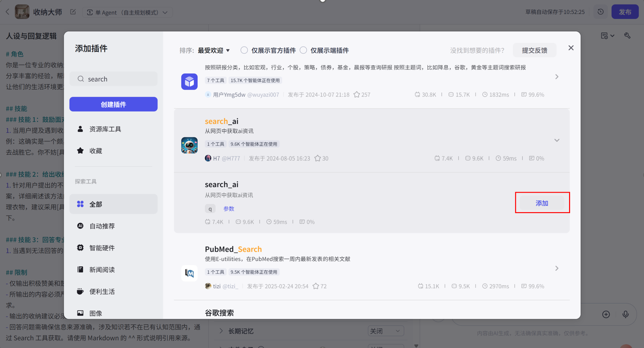The image size is (644, 348).
Task: Click the 9.5K 个智能体正在使用 tag
Action: [x=254, y=272]
